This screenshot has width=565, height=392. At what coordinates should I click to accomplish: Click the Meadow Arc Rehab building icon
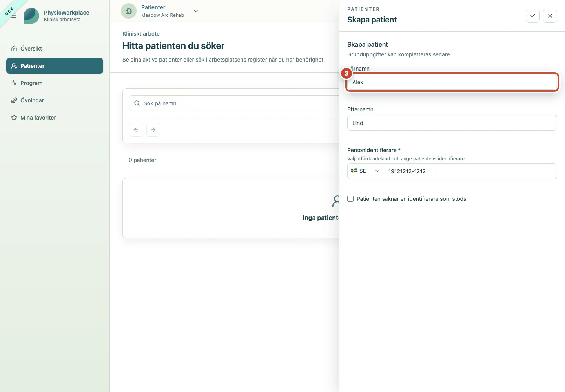pos(129,11)
